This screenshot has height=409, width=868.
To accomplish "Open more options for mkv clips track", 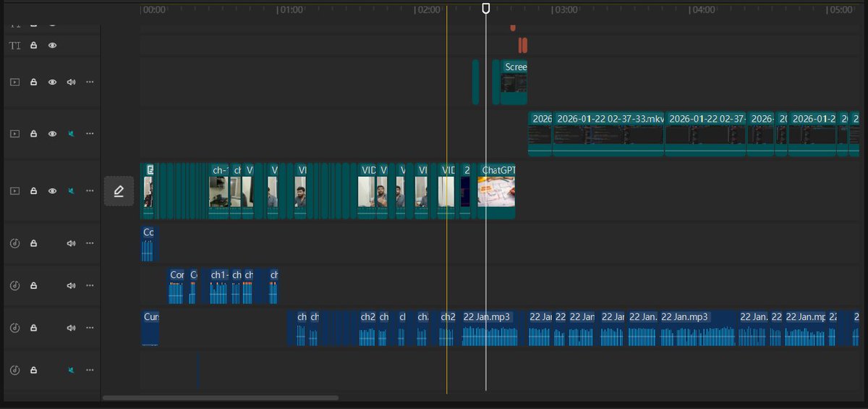I will (x=90, y=134).
